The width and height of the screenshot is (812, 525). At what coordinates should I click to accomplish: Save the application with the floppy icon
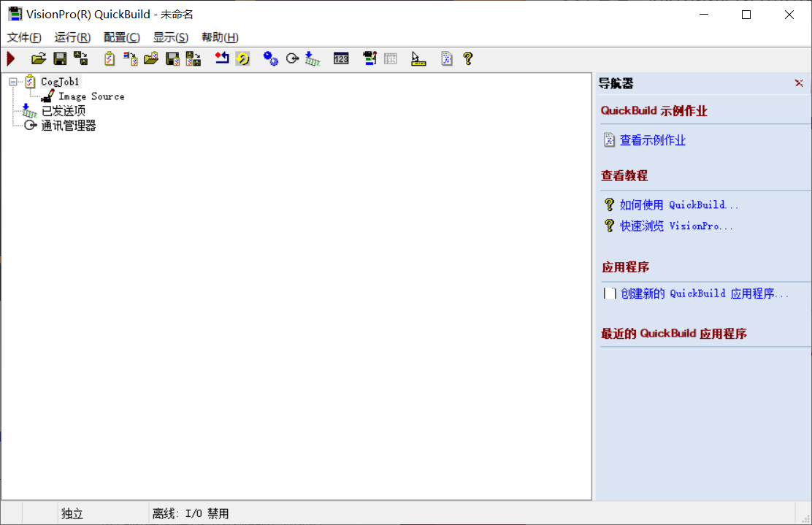tap(60, 58)
